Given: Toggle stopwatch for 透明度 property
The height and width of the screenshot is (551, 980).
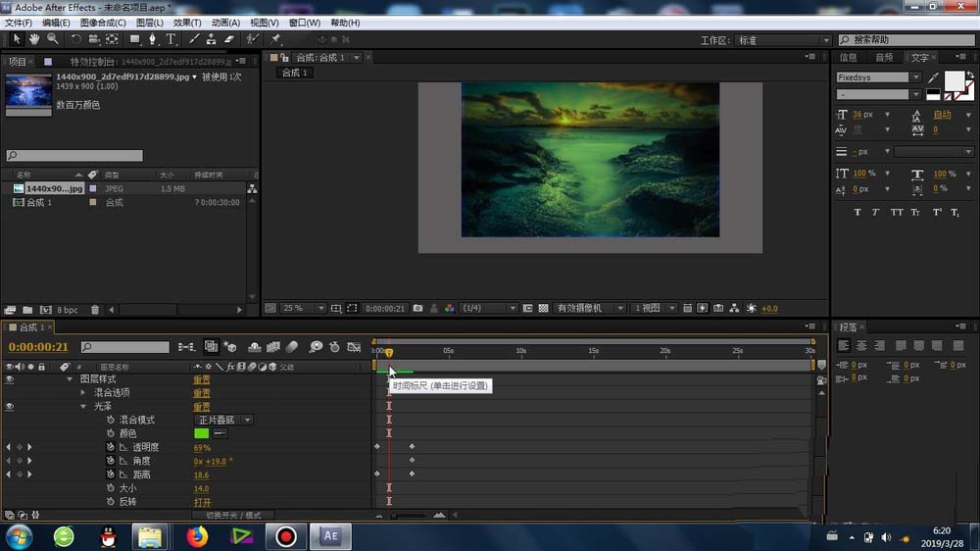Looking at the screenshot, I should [x=111, y=447].
